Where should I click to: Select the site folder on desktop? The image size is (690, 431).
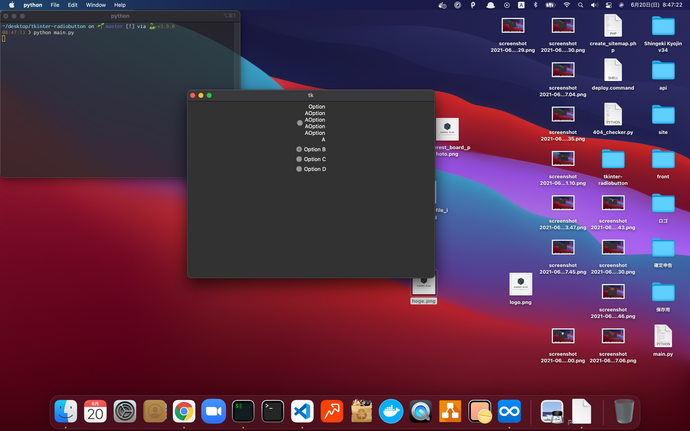pos(663,118)
